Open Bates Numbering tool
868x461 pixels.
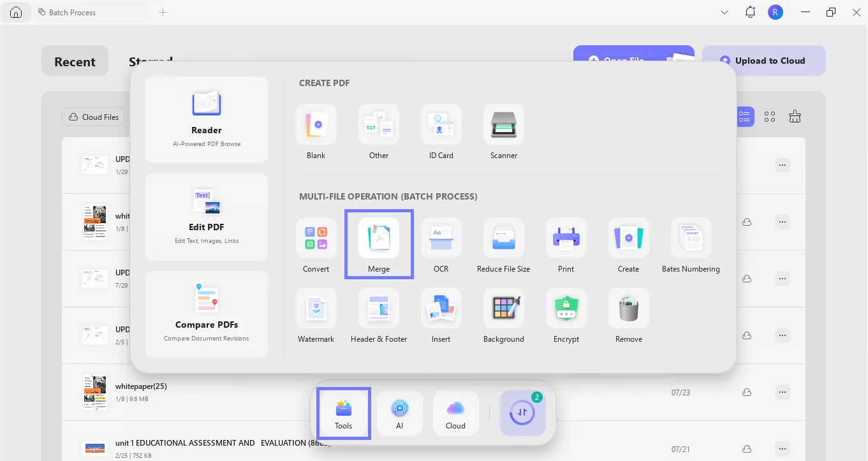[x=691, y=243]
